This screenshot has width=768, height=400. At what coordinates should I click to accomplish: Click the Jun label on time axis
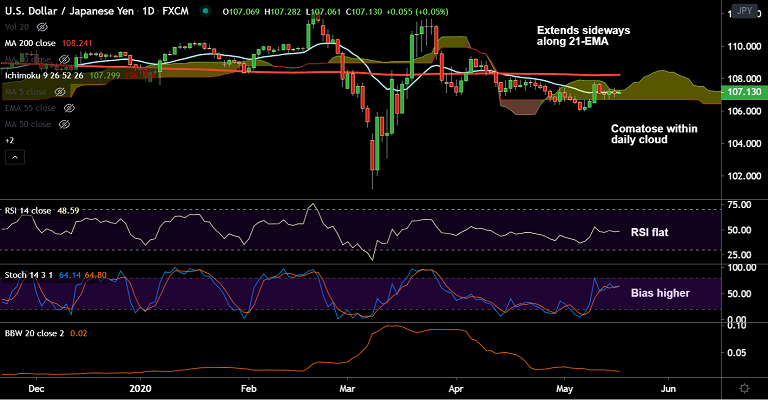tap(668, 389)
